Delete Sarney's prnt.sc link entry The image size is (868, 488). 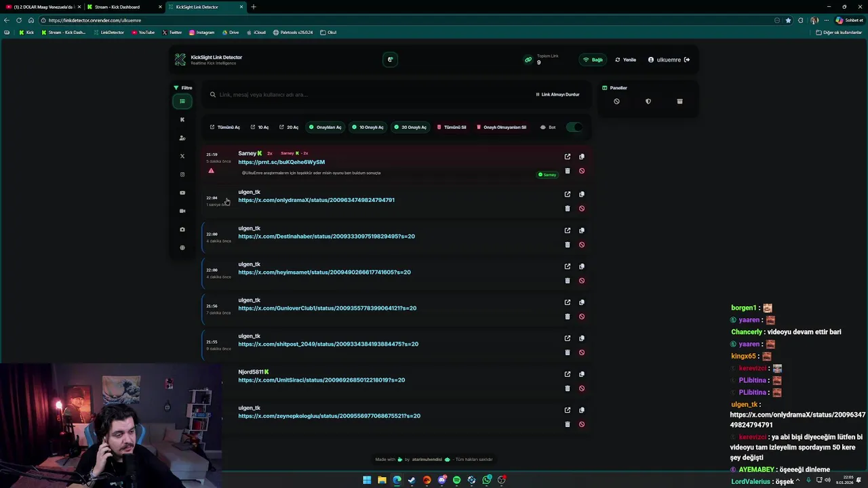click(x=568, y=171)
